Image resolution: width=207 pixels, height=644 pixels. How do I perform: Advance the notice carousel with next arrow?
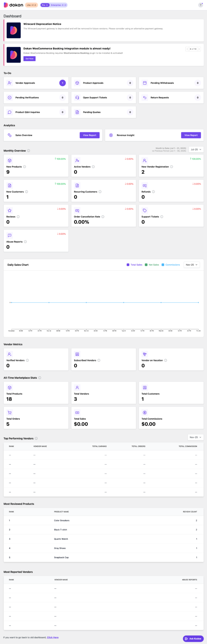coord(200,49)
